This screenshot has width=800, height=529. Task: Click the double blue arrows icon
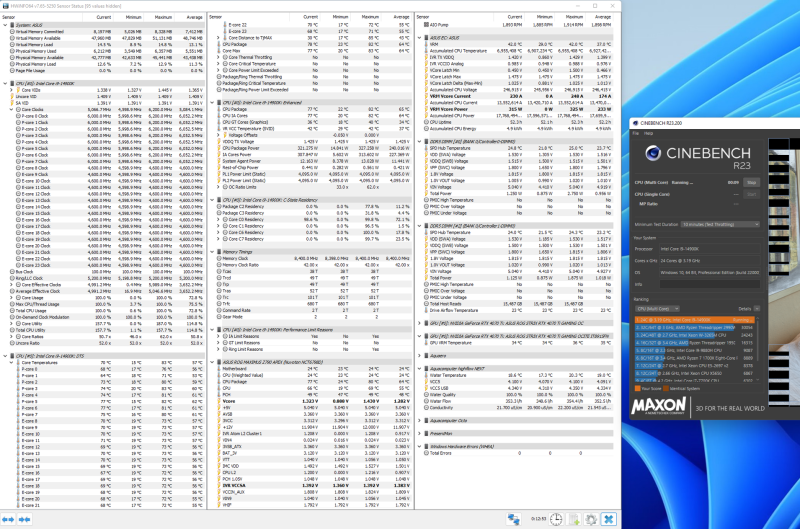coord(24,519)
